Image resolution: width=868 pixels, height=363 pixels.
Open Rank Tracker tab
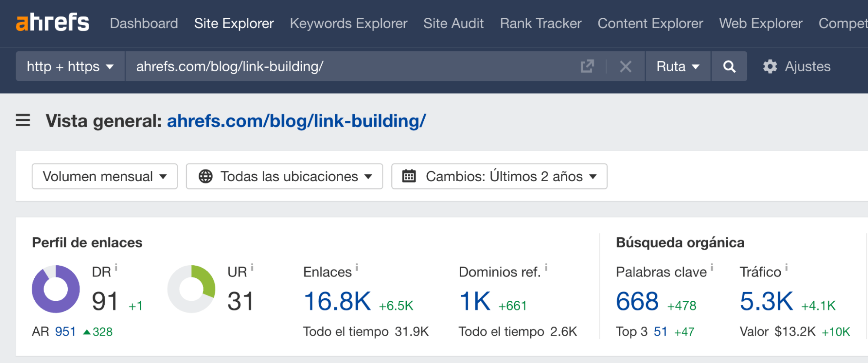[x=541, y=23]
